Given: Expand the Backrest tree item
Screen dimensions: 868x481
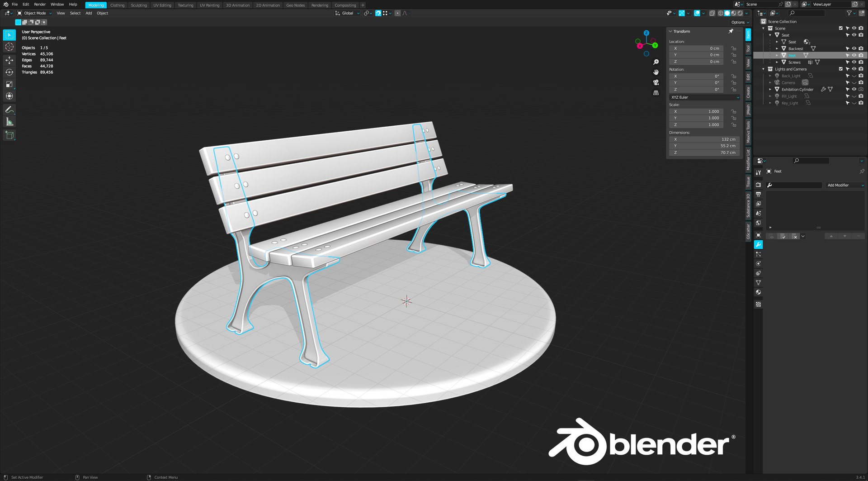Looking at the screenshot, I should tap(777, 48).
